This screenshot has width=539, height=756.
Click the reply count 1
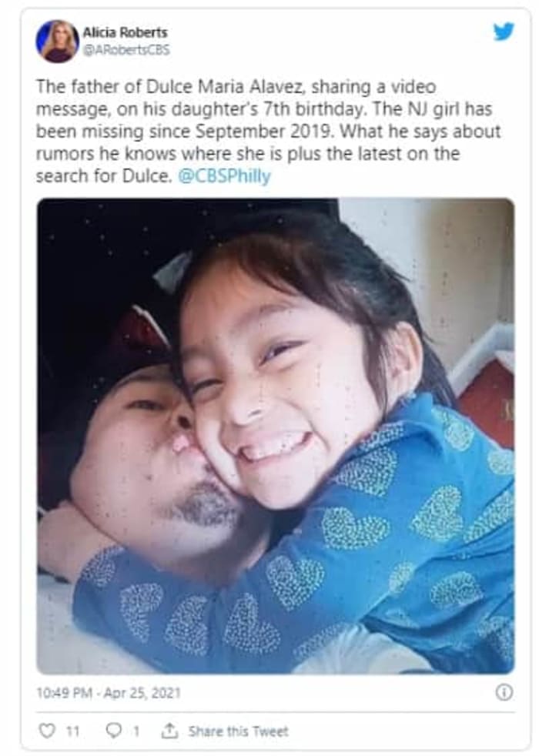136,731
